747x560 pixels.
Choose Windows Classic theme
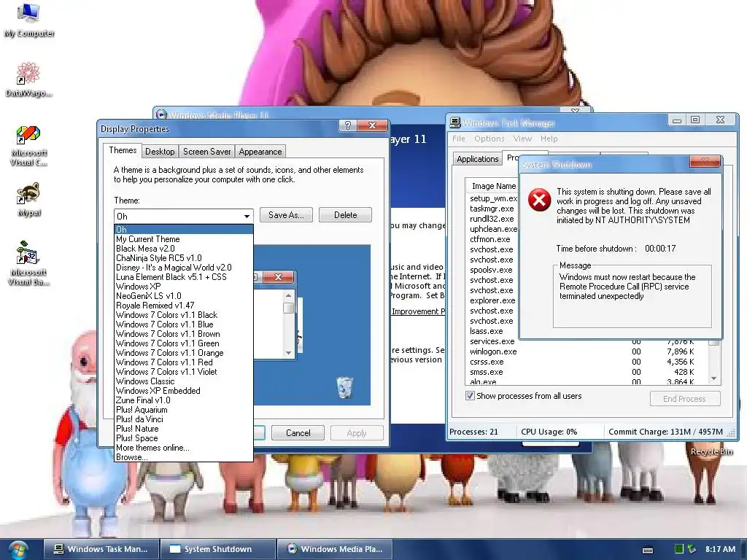coord(183,381)
